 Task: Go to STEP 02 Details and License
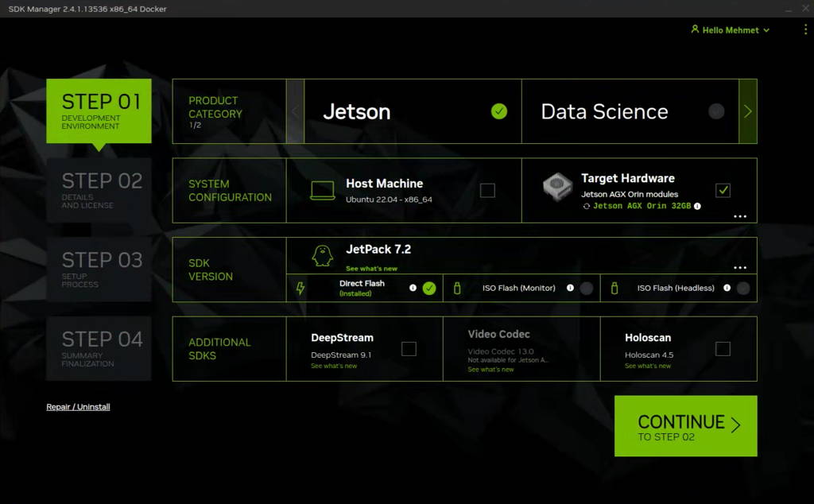(99, 191)
